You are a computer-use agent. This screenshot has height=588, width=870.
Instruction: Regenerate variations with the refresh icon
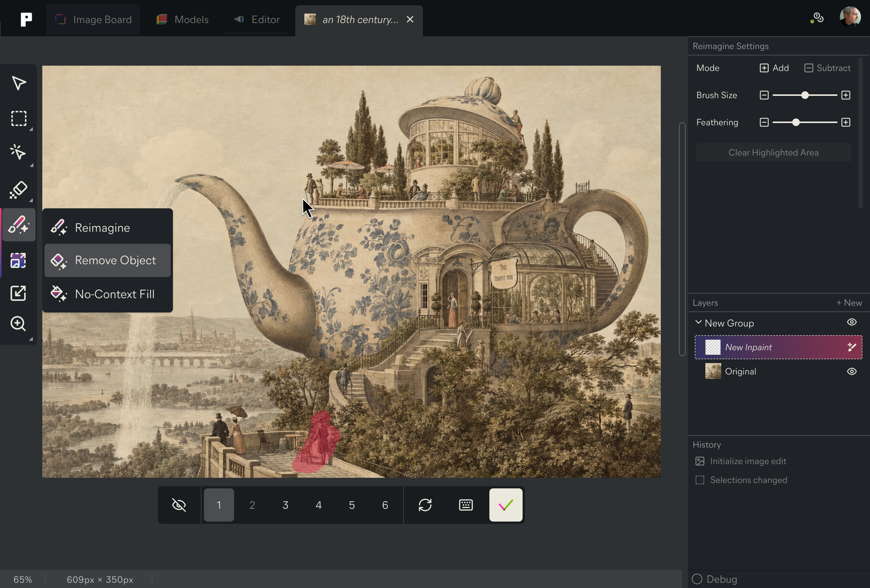425,505
